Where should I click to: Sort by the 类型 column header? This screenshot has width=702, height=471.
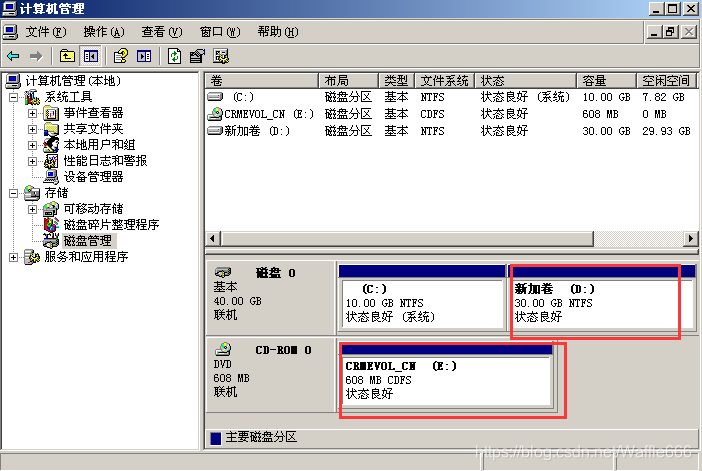(397, 81)
